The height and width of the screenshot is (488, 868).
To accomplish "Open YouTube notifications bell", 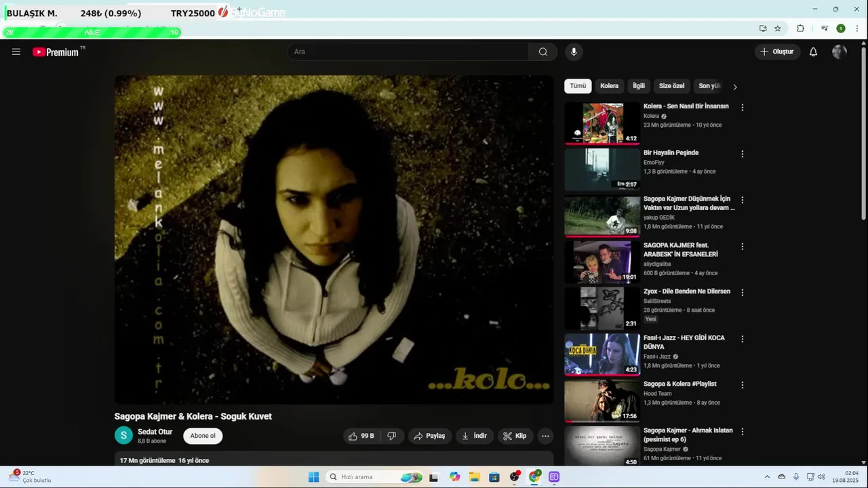I will [813, 52].
